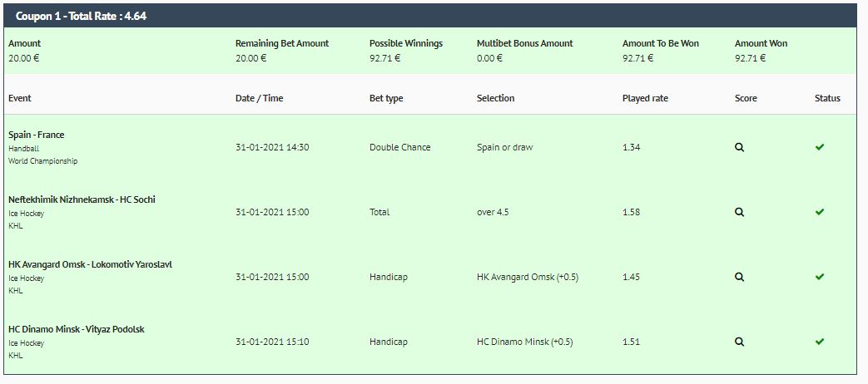Click the Status column header
The image size is (868, 384).
click(827, 98)
